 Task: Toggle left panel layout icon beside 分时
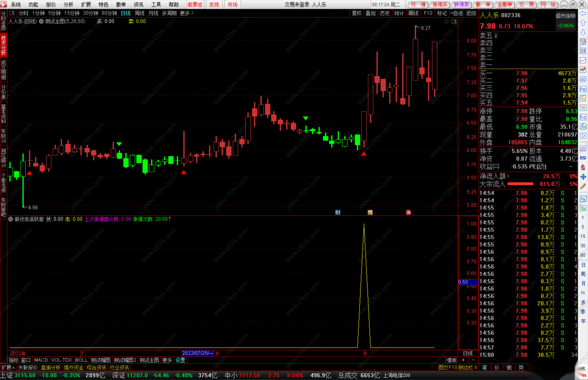click(x=12, y=13)
